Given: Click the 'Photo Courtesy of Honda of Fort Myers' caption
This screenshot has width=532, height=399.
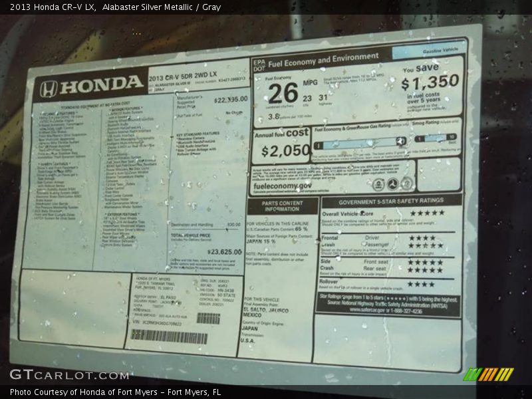Looking at the screenshot, I should tap(115, 392).
